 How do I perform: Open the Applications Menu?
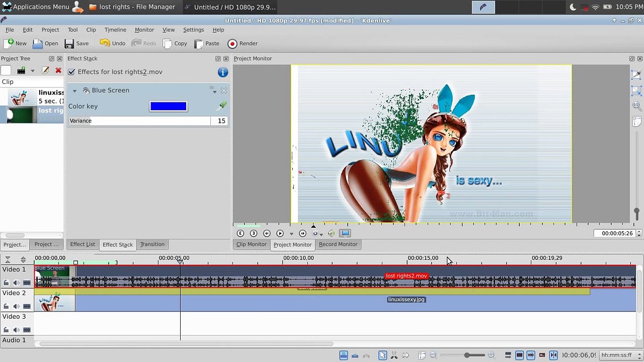35,7
